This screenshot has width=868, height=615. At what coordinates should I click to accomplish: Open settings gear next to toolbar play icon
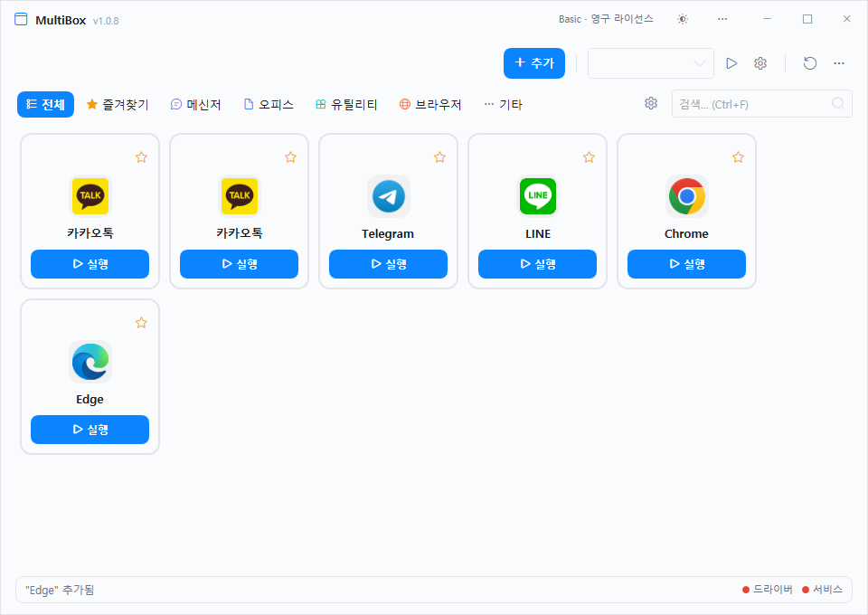pos(760,63)
